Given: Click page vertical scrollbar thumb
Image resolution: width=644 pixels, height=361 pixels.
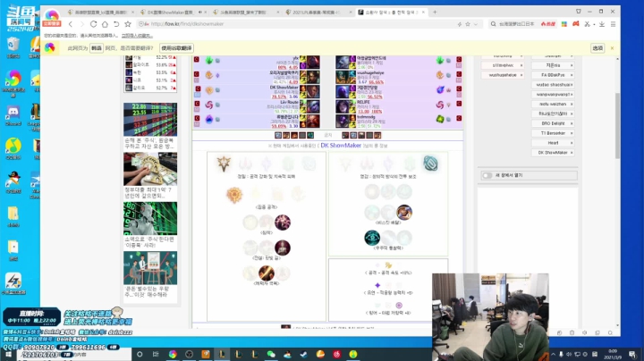Looking at the screenshot, I should [617, 125].
